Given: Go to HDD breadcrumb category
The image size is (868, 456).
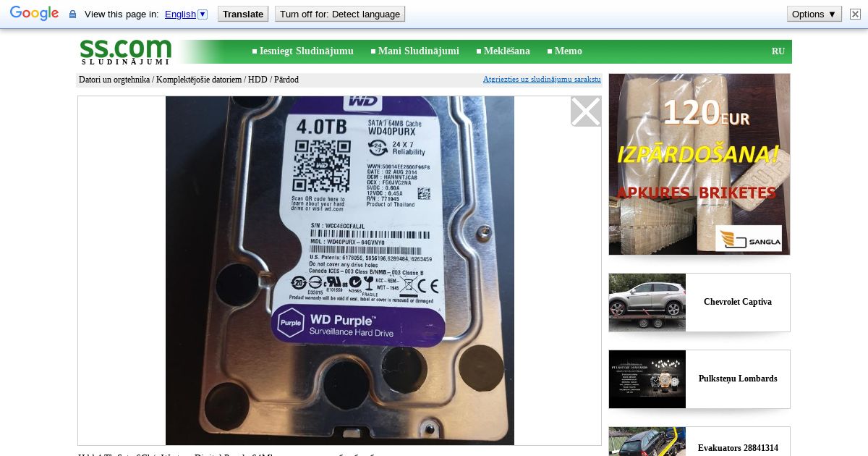Looking at the screenshot, I should point(258,80).
